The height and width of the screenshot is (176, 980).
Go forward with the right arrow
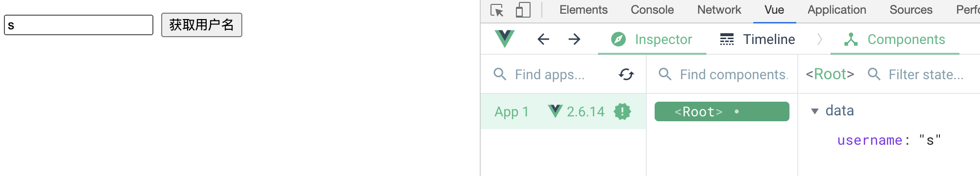pyautogui.click(x=575, y=39)
